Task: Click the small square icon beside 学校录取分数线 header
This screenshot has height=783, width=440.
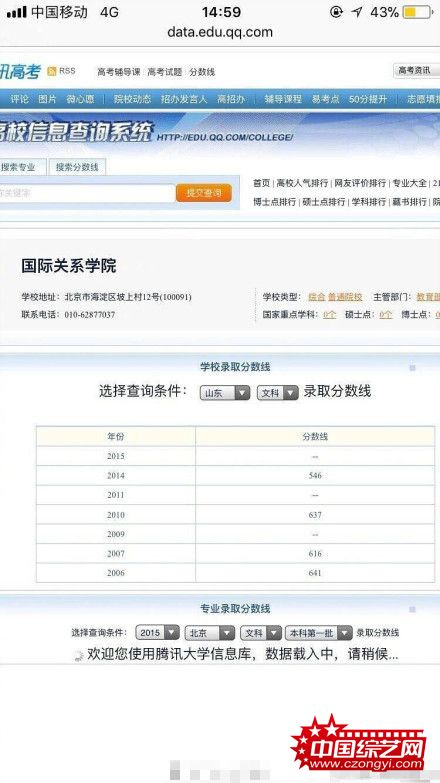Action: pos(413,368)
